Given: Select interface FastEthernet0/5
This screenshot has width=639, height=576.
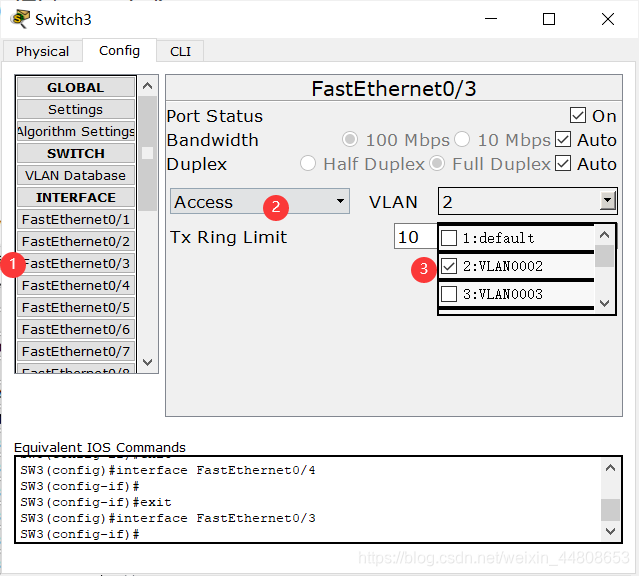Looking at the screenshot, I should click(x=76, y=307).
